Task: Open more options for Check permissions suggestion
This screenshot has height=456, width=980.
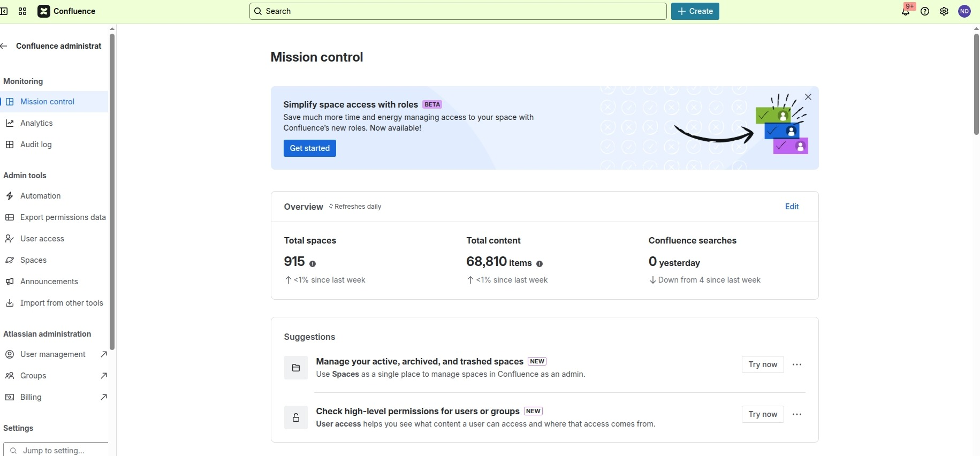Action: click(797, 414)
